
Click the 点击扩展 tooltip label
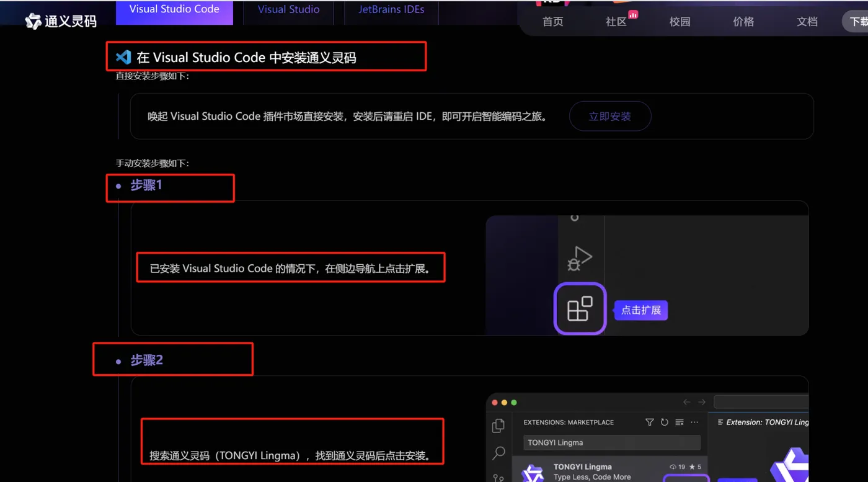pos(640,310)
